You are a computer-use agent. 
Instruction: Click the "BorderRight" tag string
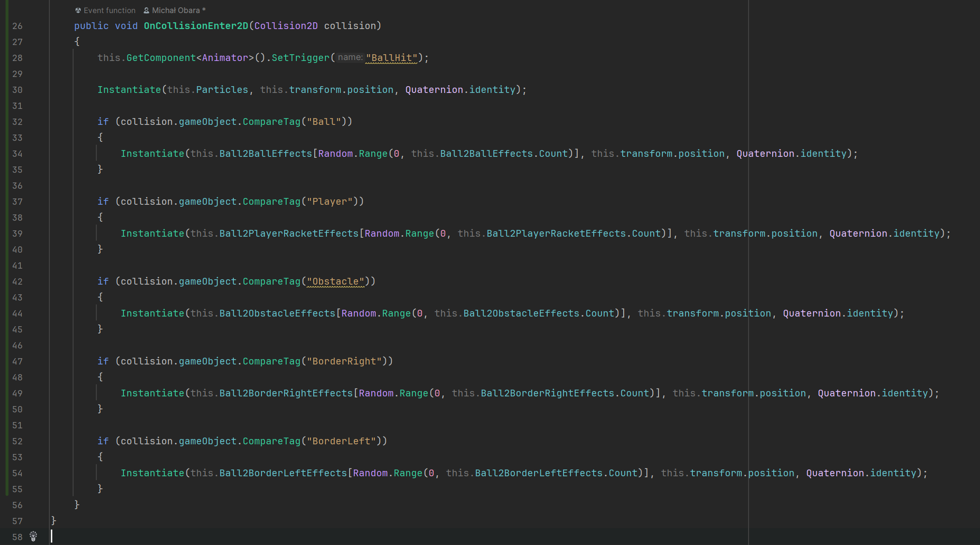click(344, 362)
